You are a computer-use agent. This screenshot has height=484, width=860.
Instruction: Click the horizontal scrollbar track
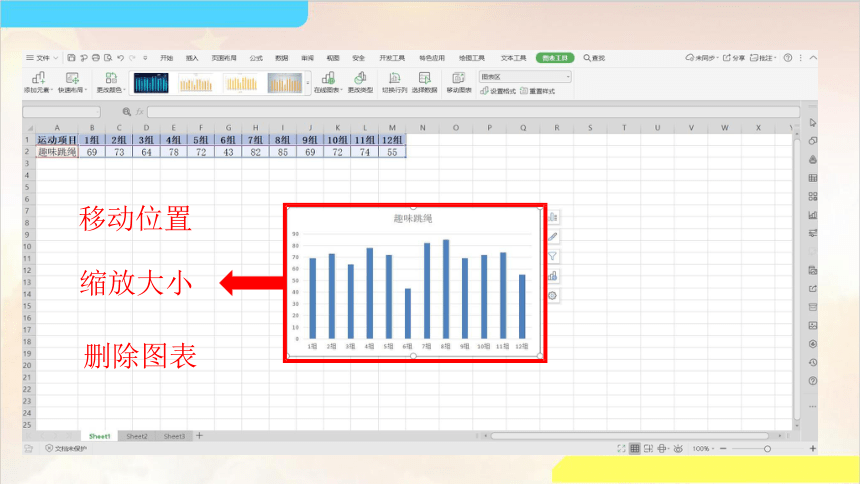pos(630,436)
